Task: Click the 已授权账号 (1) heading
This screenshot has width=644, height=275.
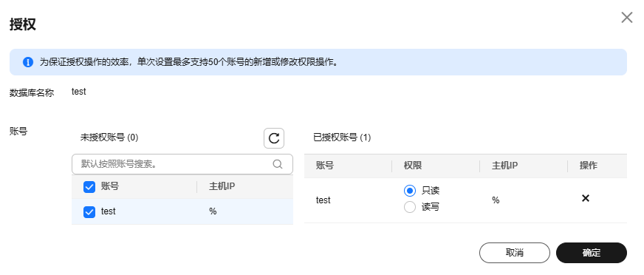Action: coord(342,137)
